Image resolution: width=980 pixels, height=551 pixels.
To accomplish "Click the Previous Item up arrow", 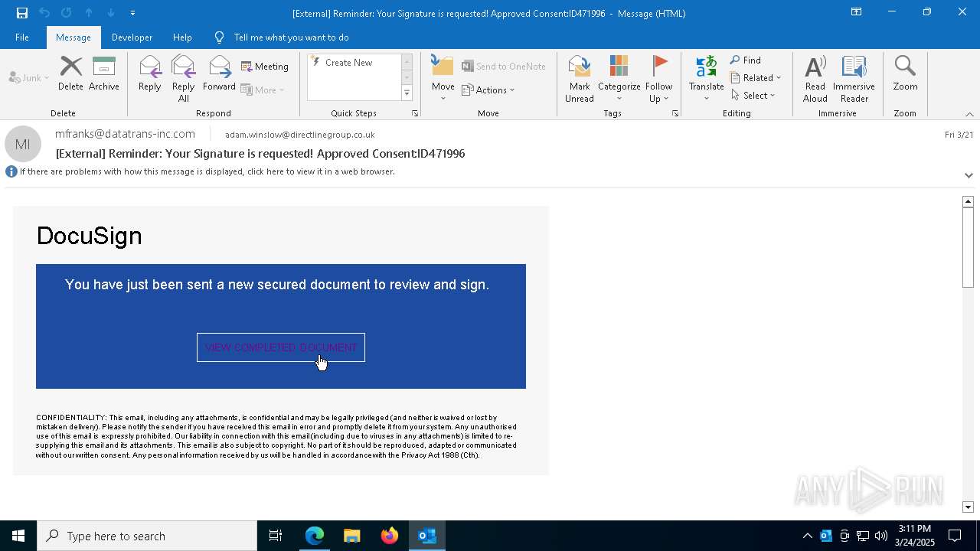I will pos(89,13).
